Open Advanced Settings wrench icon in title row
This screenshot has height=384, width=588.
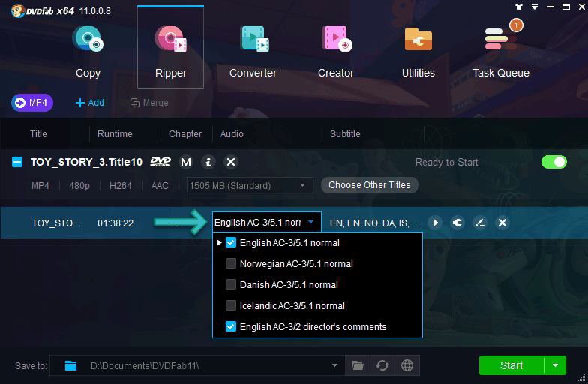click(x=457, y=223)
